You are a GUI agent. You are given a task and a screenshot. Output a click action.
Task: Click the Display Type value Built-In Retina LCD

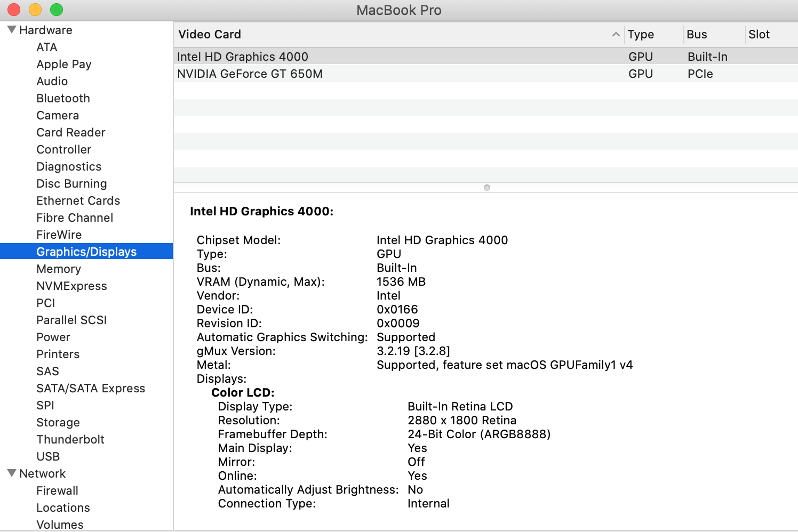tap(460, 406)
